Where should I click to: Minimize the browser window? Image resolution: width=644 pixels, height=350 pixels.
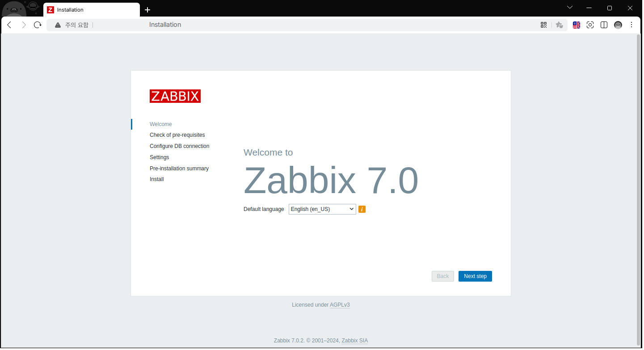coord(590,8)
